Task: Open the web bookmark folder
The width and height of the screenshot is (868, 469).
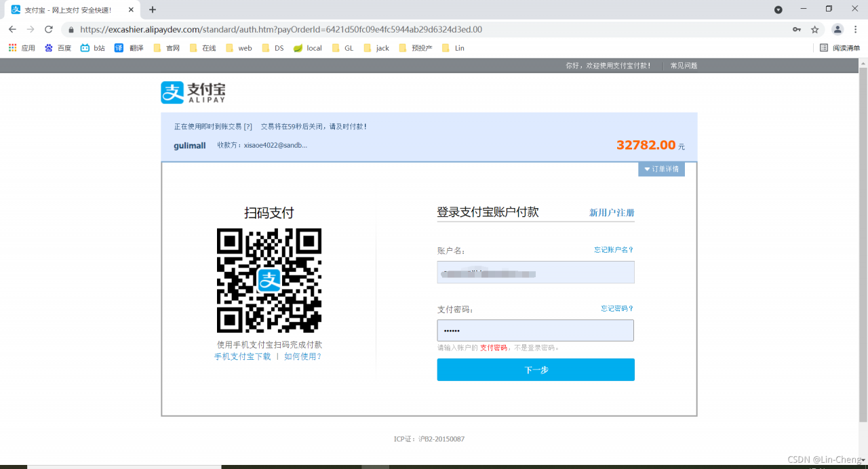Action: pyautogui.click(x=239, y=48)
